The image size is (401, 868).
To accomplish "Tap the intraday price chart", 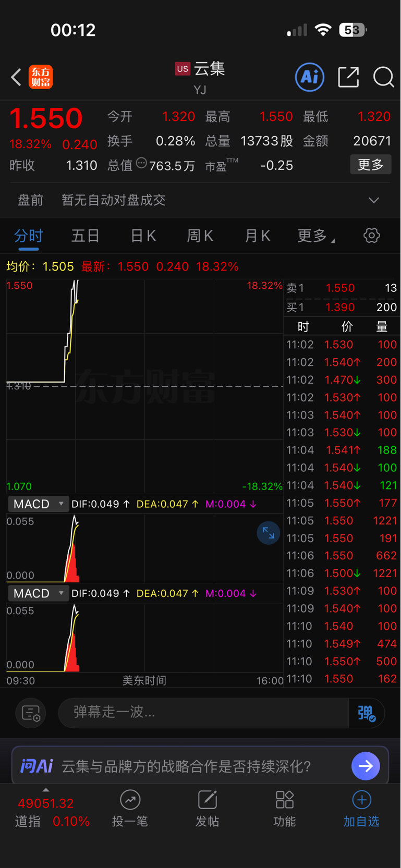I will 144,386.
